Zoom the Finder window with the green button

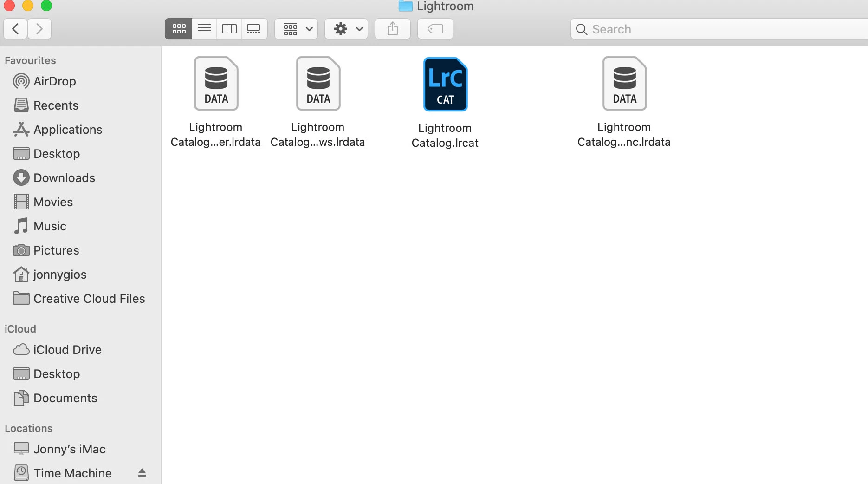click(46, 6)
